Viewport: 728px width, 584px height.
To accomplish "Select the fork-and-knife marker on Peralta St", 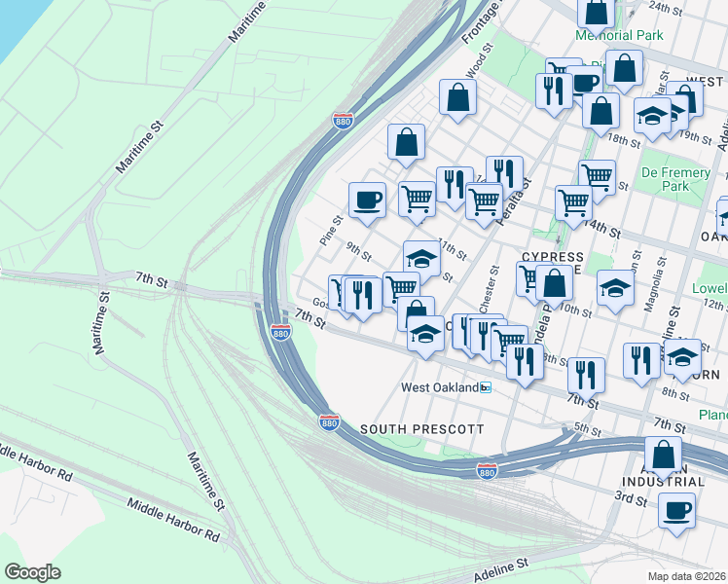I will coord(505,174).
